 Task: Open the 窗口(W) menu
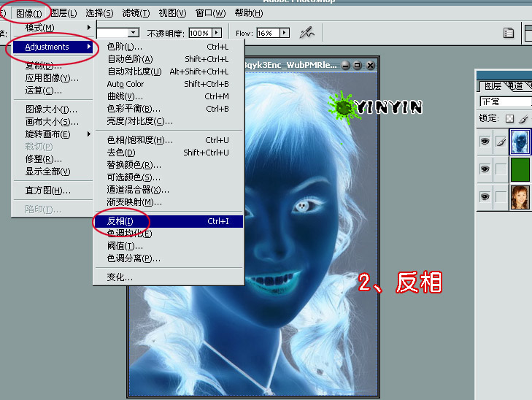point(210,13)
